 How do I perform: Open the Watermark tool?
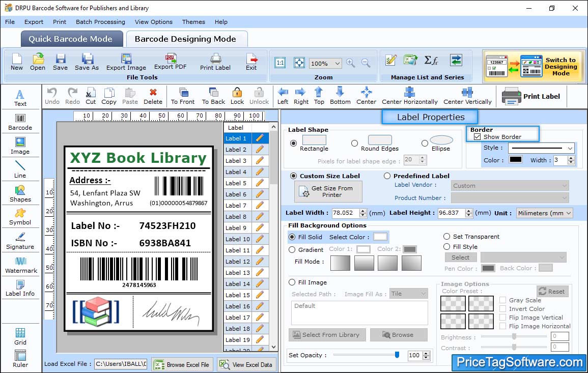coord(20,264)
